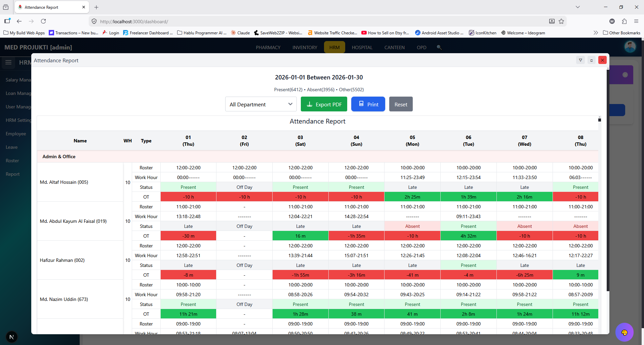Select the HRM module tab
Viewport: 644px width, 345px height.
point(334,47)
